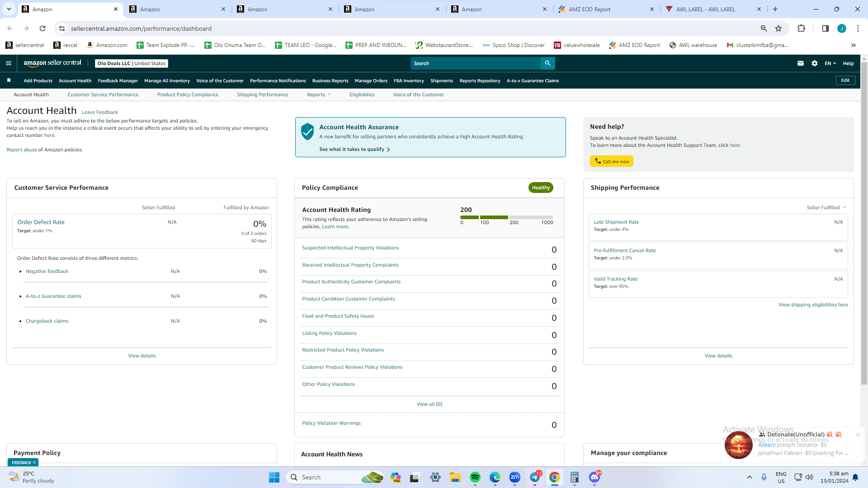Screen dimensions: 868x488
Task: Open Suspected Intellectual Property Violations link
Action: (350, 248)
